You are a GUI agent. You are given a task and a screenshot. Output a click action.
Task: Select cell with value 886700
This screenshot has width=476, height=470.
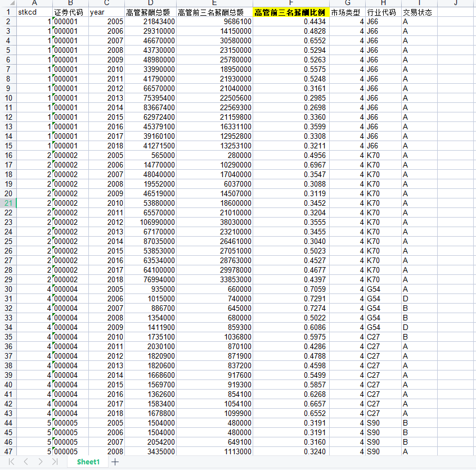point(151,308)
